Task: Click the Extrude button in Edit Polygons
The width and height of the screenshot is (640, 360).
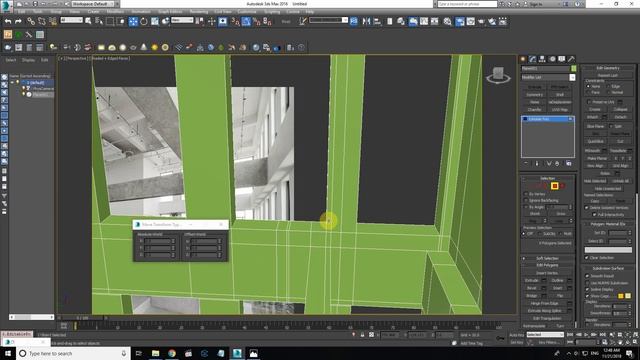Action: (x=532, y=280)
